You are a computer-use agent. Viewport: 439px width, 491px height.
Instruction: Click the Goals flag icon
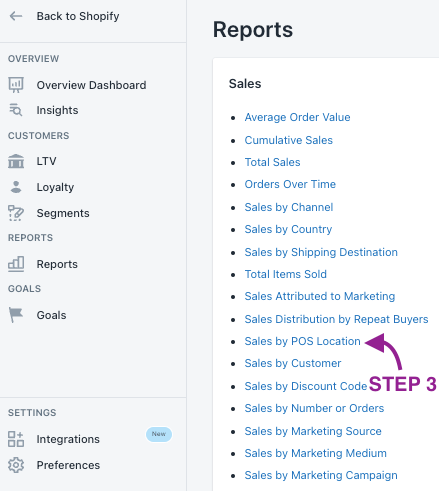[16, 315]
